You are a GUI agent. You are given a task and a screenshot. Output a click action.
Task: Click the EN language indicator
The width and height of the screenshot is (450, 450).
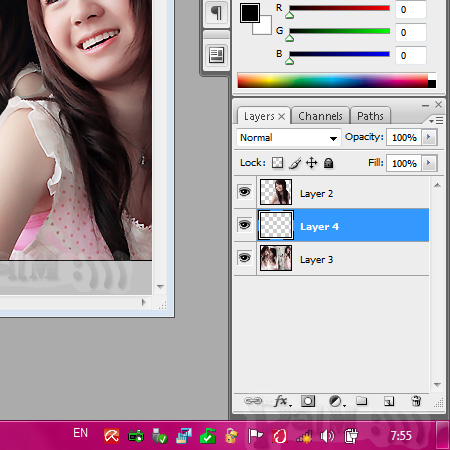pos(80,433)
